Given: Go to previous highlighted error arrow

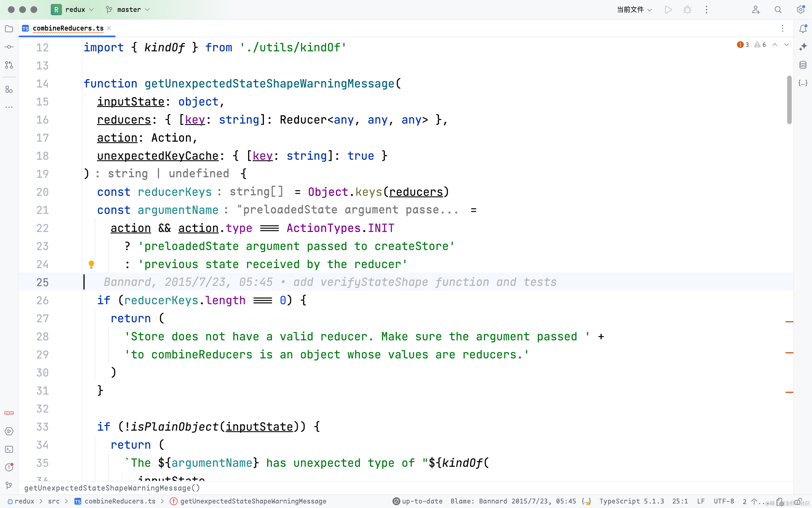Looking at the screenshot, I should [x=775, y=45].
